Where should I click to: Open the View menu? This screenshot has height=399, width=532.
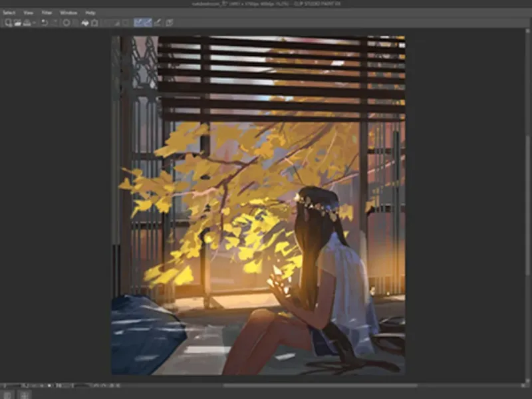[x=28, y=13]
